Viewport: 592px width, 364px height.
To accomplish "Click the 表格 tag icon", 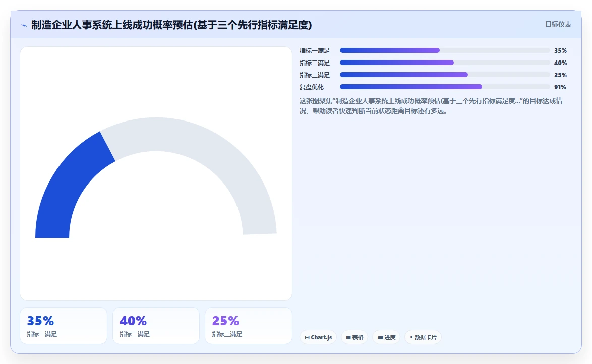I will pyautogui.click(x=348, y=338).
